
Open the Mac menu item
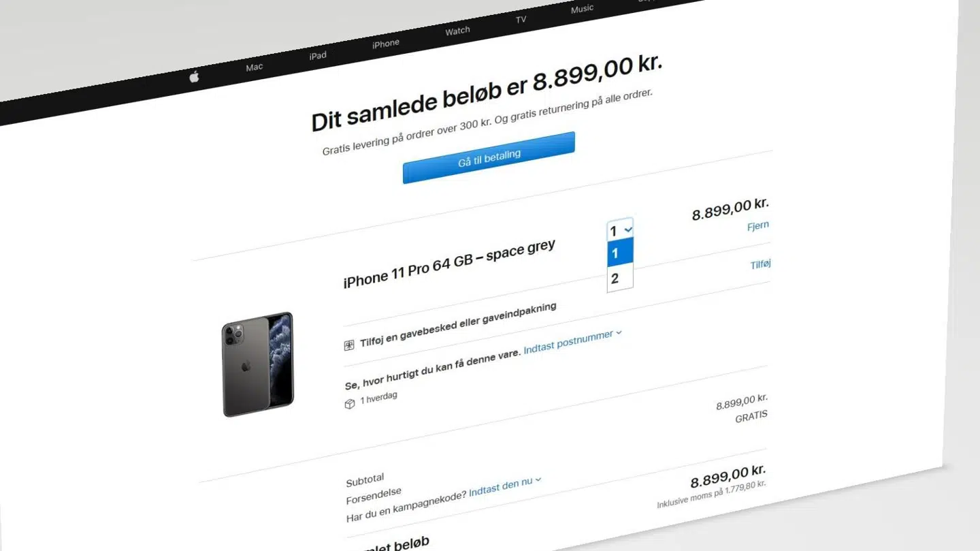point(255,67)
